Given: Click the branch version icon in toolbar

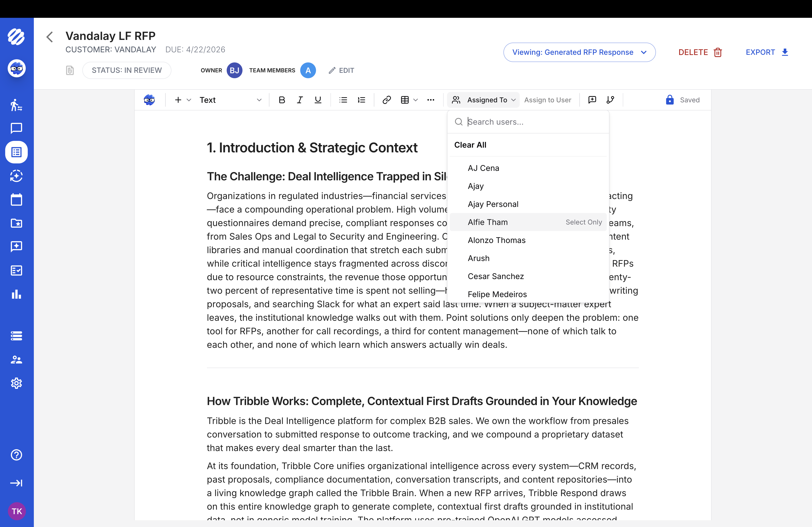Looking at the screenshot, I should (610, 100).
